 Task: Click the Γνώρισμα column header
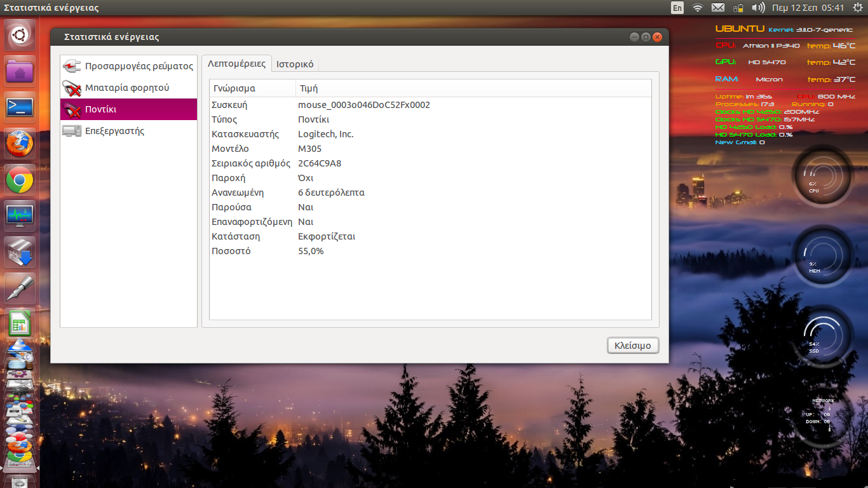pyautogui.click(x=252, y=88)
